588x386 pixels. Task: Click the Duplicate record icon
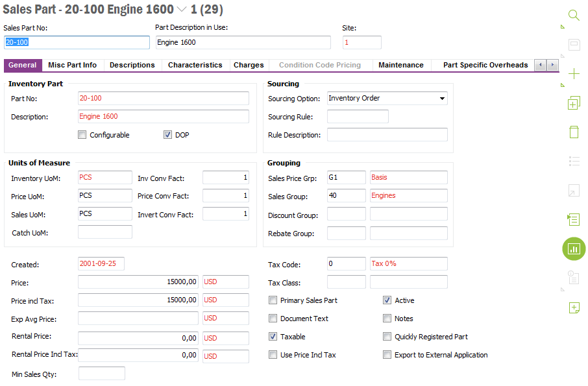pyautogui.click(x=574, y=103)
